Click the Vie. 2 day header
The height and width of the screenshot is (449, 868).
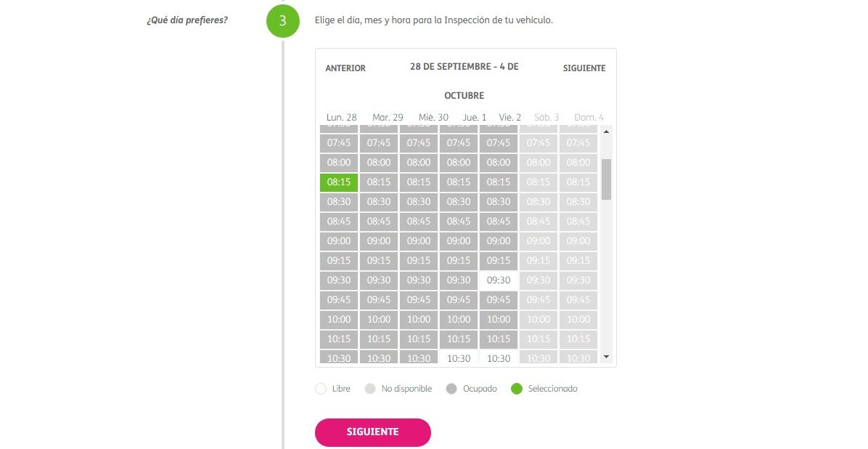(510, 118)
